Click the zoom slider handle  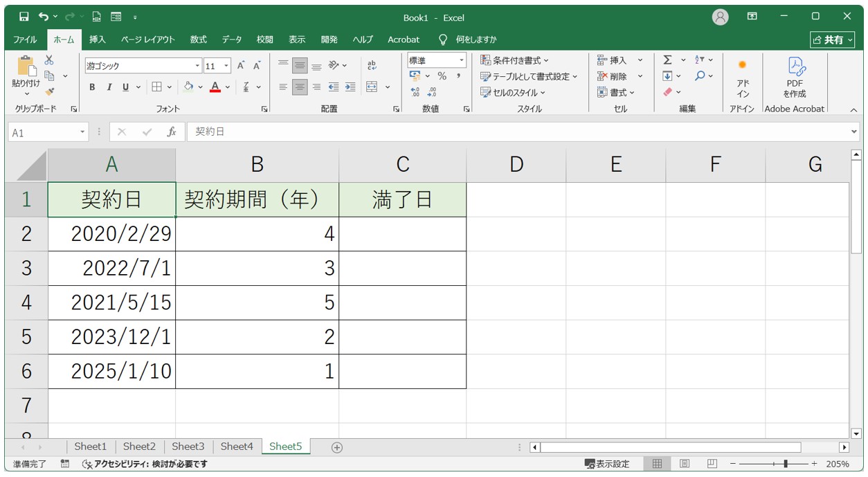(x=785, y=464)
